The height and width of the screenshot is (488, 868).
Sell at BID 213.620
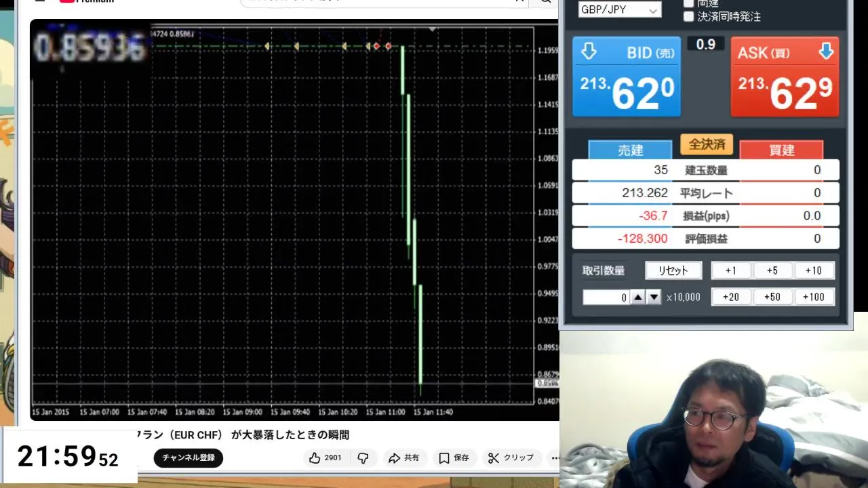click(x=627, y=77)
